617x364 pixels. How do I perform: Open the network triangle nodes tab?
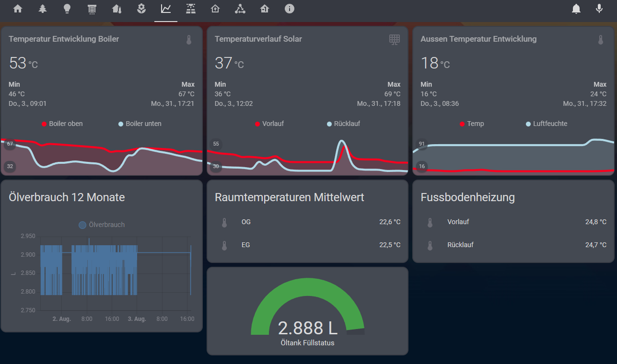tap(240, 9)
